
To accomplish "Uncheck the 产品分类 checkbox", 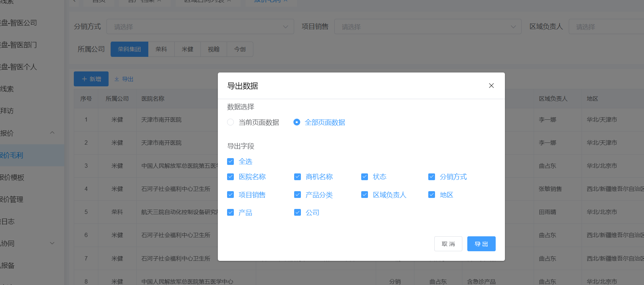I will pos(298,195).
